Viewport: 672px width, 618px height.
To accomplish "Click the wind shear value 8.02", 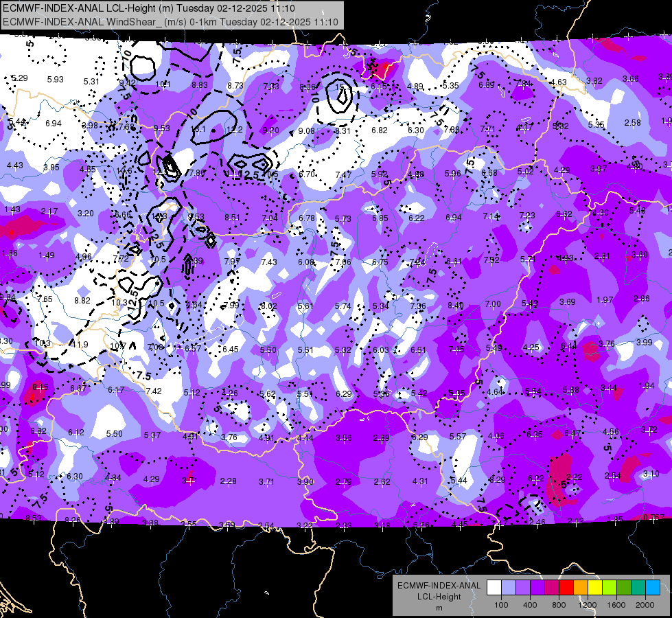I will 269,306.
